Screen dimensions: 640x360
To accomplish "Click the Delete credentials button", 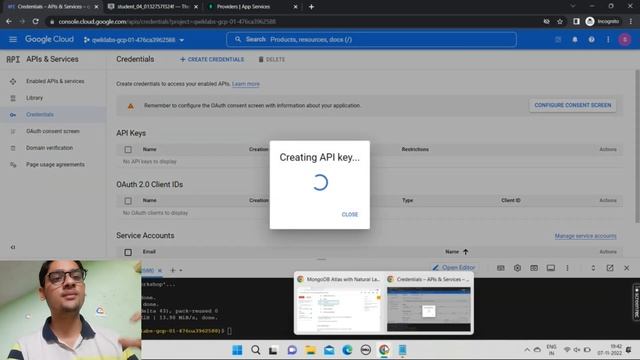I will tap(271, 60).
